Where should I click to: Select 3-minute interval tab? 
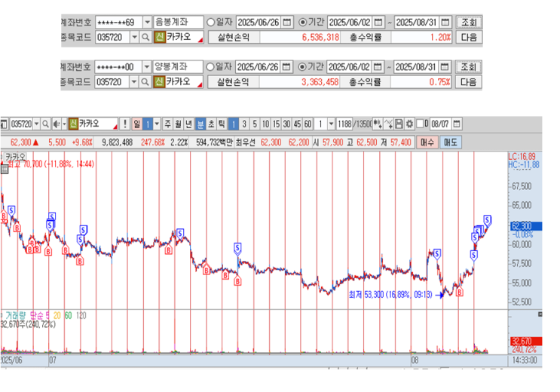(244, 124)
